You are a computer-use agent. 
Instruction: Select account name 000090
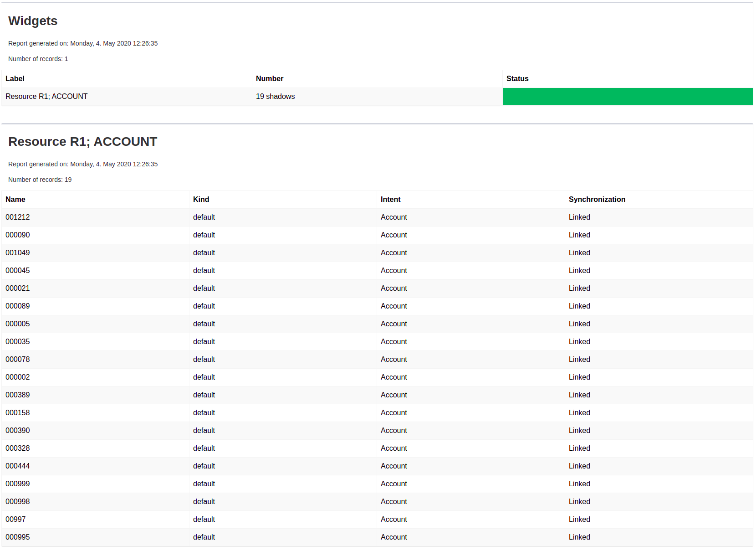[18, 235]
